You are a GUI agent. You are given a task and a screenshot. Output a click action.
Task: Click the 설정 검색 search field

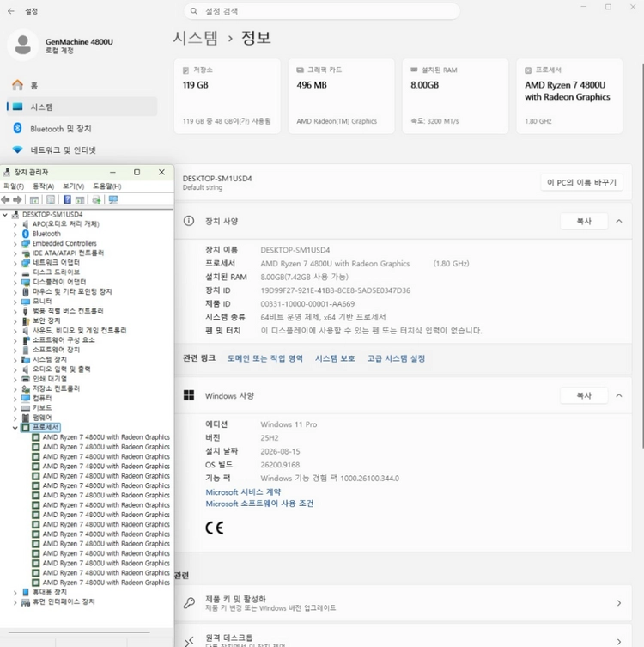click(322, 11)
